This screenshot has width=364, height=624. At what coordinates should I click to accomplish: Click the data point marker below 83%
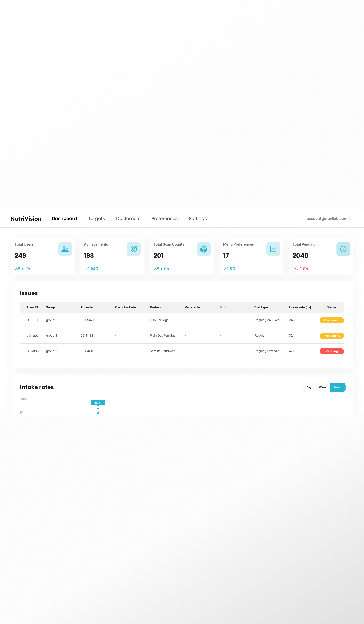(x=98, y=409)
